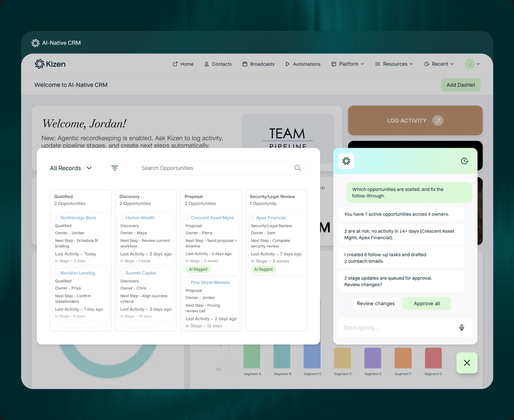Click AI flagged badge on Apex Financial
Viewport: 514px width, 420px height.
pos(263,269)
